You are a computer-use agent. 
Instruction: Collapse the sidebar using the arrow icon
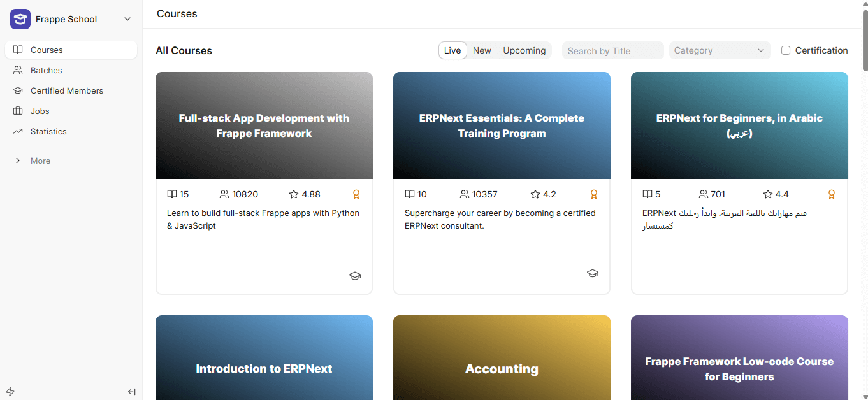(132, 392)
